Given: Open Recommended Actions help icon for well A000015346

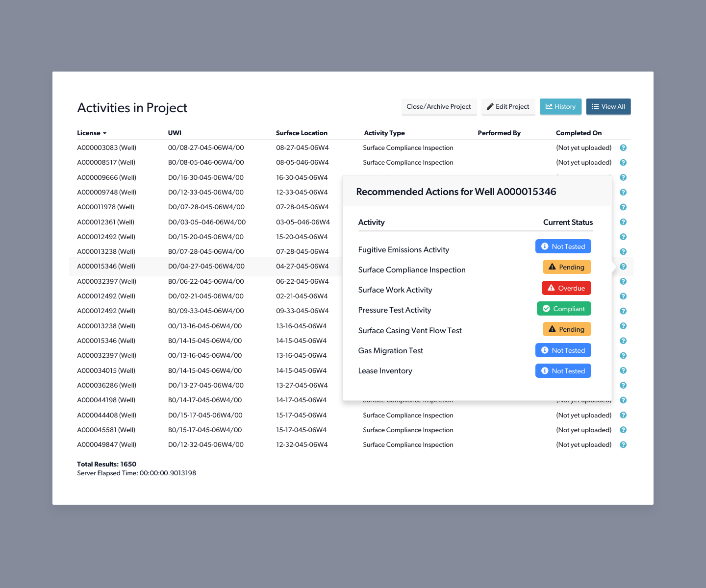Looking at the screenshot, I should (623, 267).
